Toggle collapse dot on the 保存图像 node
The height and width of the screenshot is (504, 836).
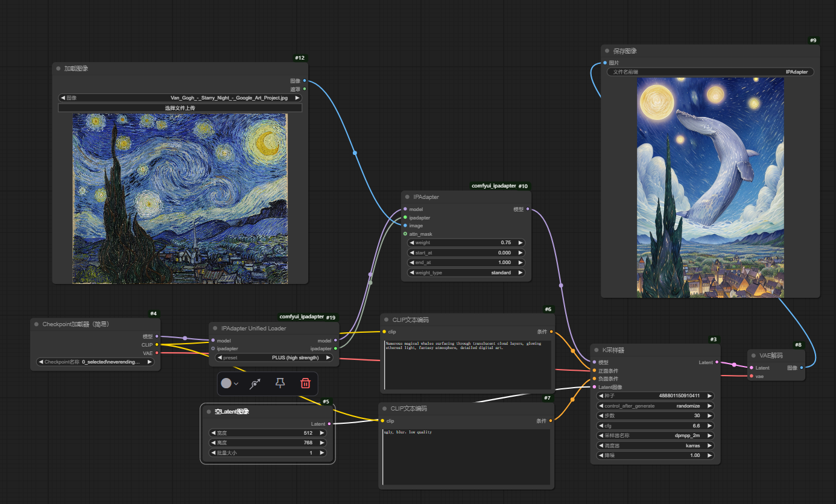(x=607, y=51)
